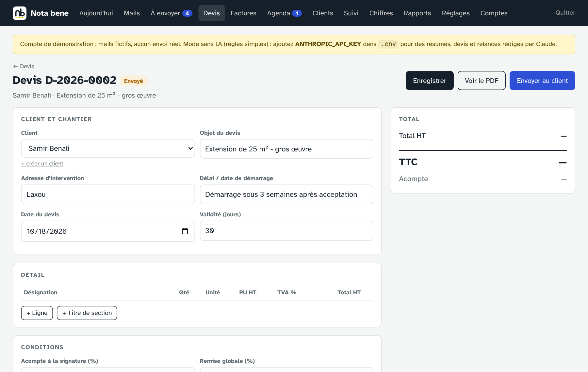This screenshot has width=588, height=372.
Task: Select the Devis navigation tab
Action: (212, 13)
